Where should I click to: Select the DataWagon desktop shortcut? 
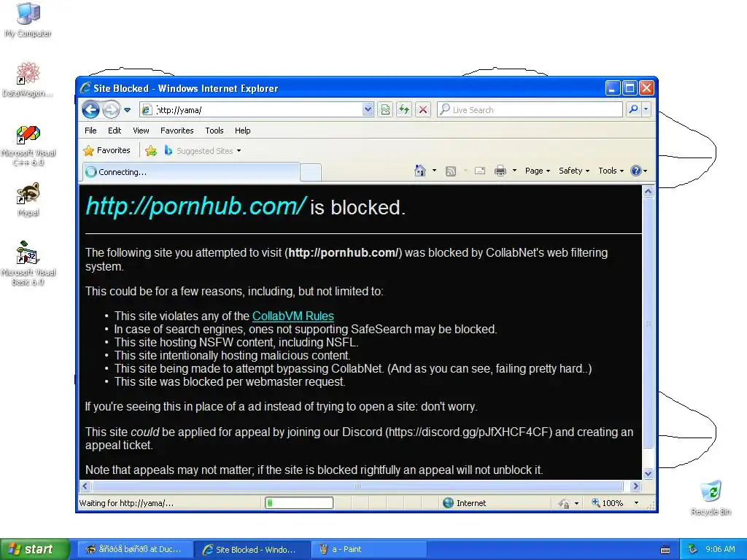coord(28,79)
